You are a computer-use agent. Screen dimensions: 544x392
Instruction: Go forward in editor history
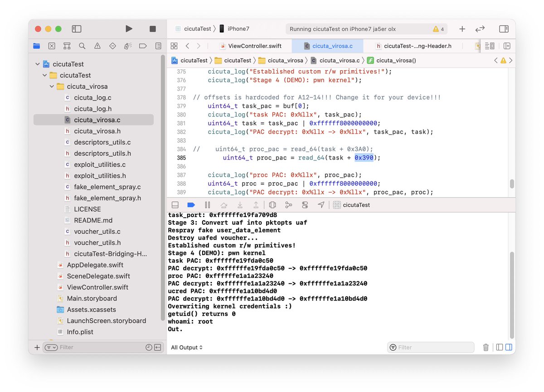pyautogui.click(x=199, y=46)
